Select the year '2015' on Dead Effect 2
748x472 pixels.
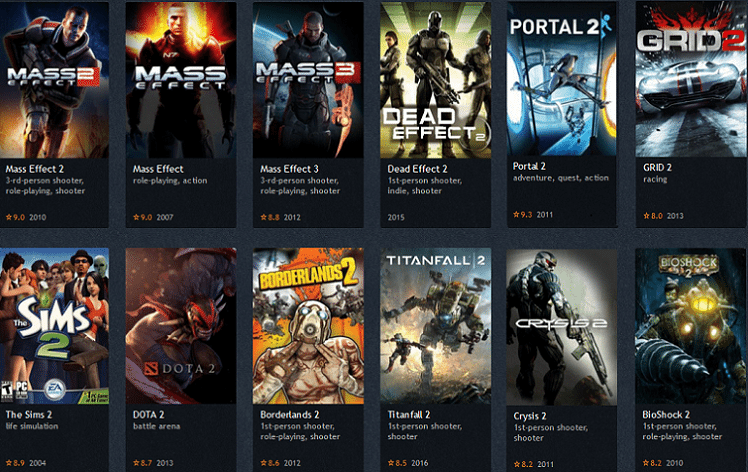(x=396, y=217)
